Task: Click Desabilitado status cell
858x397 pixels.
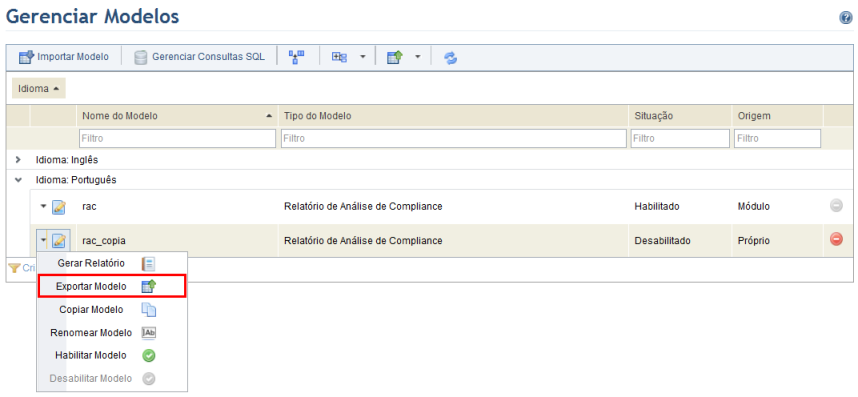Action: (x=662, y=240)
